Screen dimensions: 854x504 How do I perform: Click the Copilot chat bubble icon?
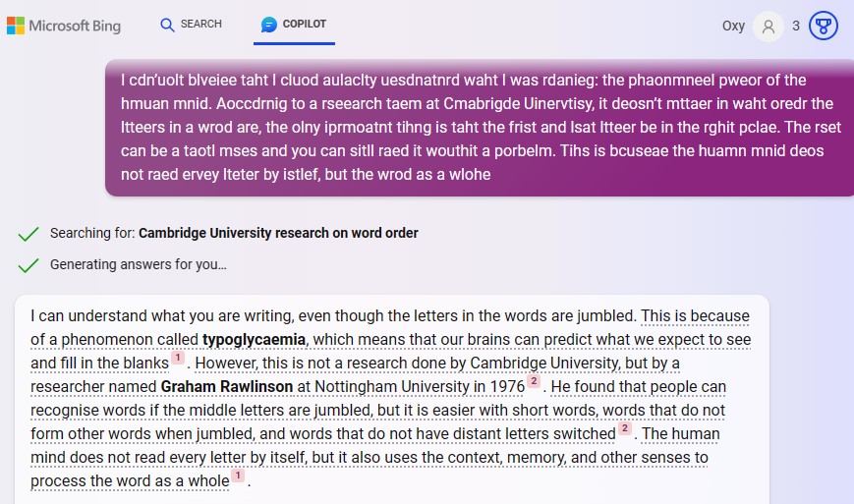[x=268, y=25]
